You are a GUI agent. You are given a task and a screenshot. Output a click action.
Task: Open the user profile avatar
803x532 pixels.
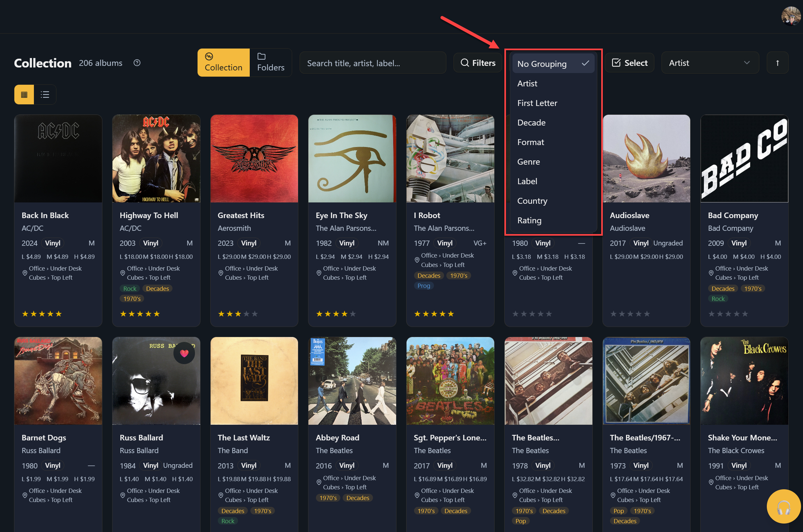pyautogui.click(x=791, y=16)
